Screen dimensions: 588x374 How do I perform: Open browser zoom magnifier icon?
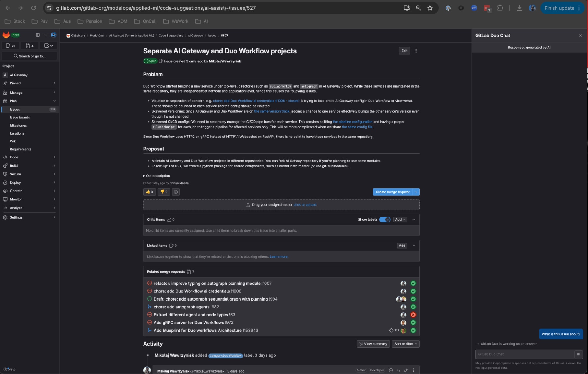click(x=418, y=8)
